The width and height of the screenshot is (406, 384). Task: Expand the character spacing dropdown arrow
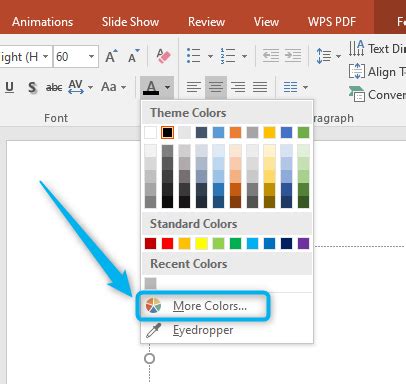pos(90,87)
